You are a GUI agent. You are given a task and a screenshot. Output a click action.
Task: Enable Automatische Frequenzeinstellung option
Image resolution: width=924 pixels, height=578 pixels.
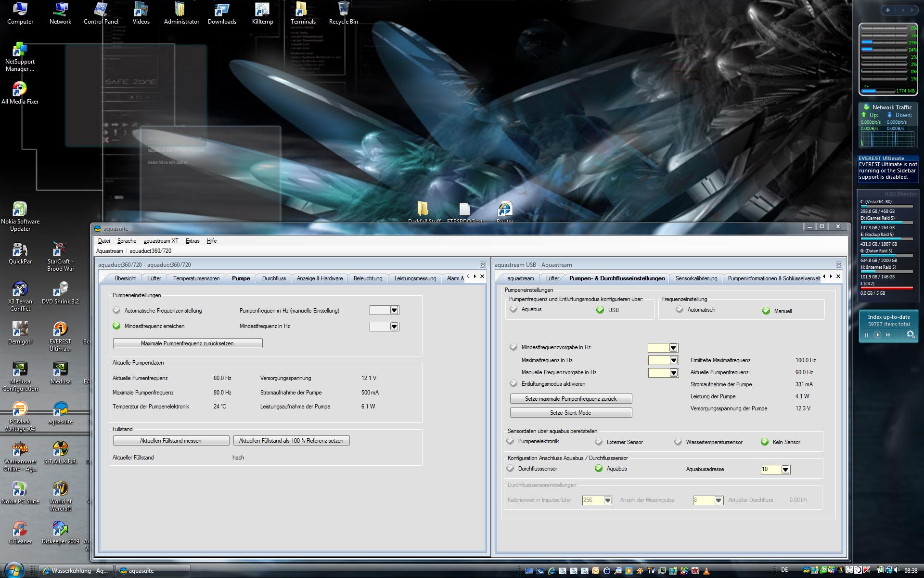point(116,311)
